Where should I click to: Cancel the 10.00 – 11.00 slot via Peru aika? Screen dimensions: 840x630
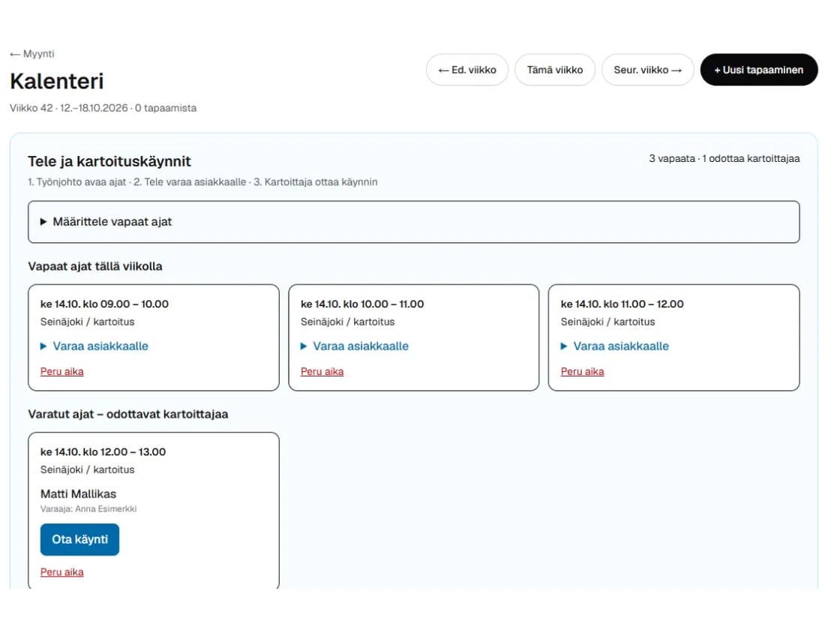point(322,371)
